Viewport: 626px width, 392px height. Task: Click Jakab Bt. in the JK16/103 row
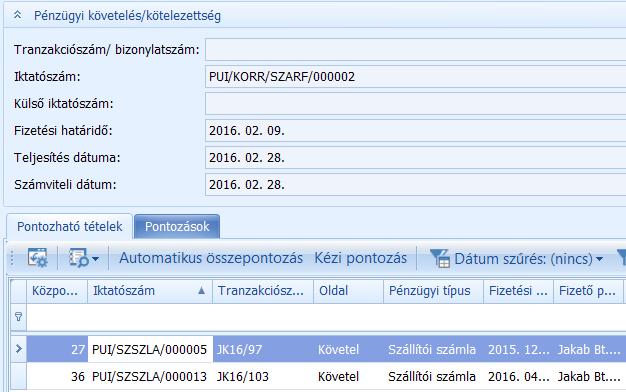coord(589,376)
